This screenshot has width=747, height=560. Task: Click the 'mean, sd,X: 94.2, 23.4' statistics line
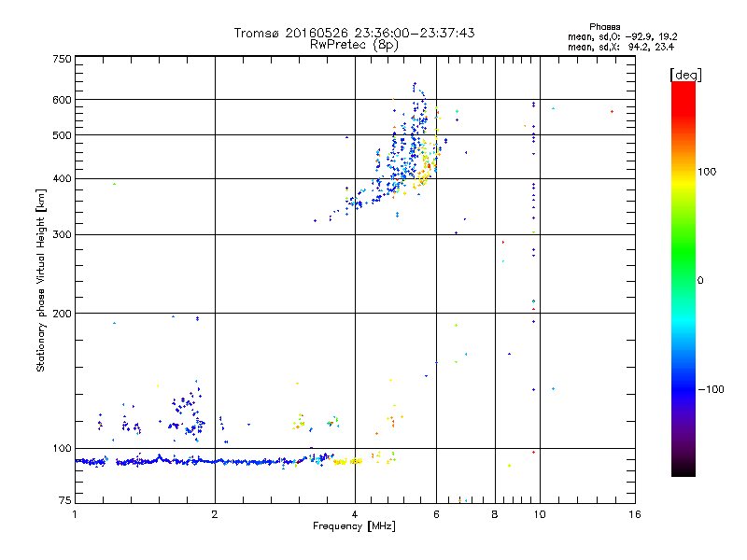pos(621,47)
